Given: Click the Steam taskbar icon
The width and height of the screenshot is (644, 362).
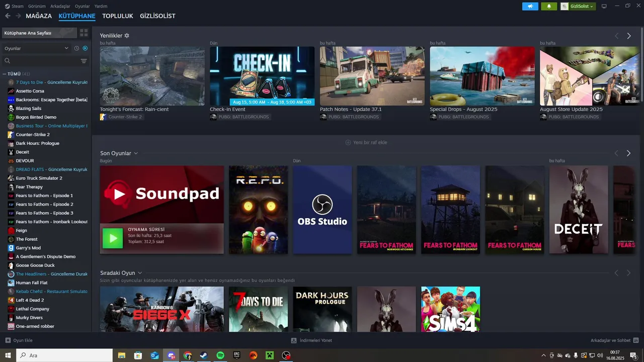Looking at the screenshot, I should [x=204, y=355].
